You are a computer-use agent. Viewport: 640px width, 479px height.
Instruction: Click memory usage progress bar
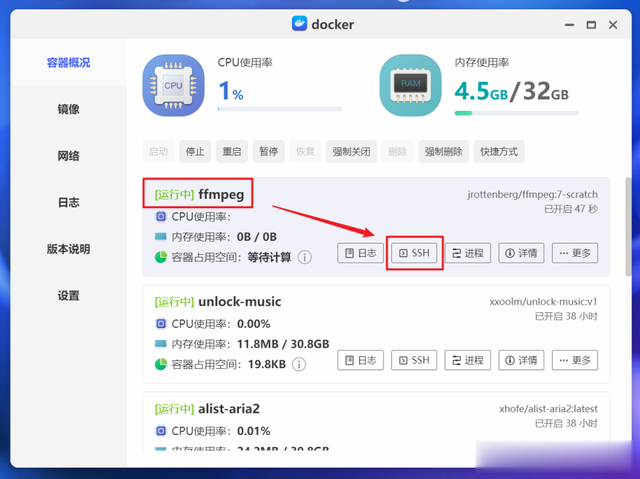[x=516, y=113]
